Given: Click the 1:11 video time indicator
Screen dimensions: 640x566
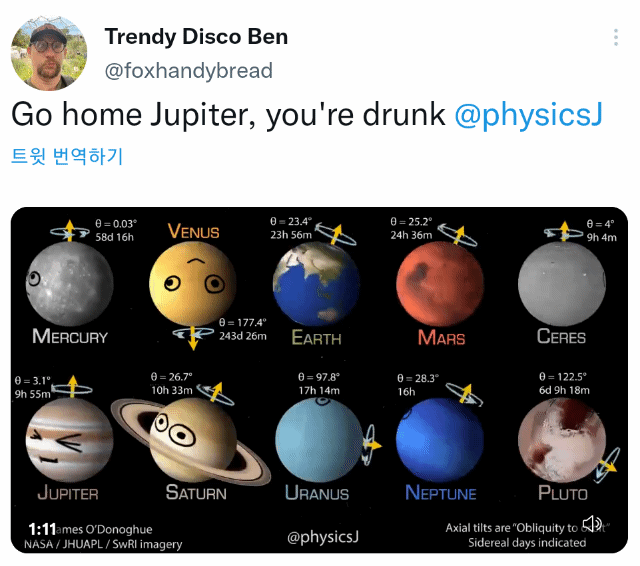Looking at the screenshot, I should point(41,528).
